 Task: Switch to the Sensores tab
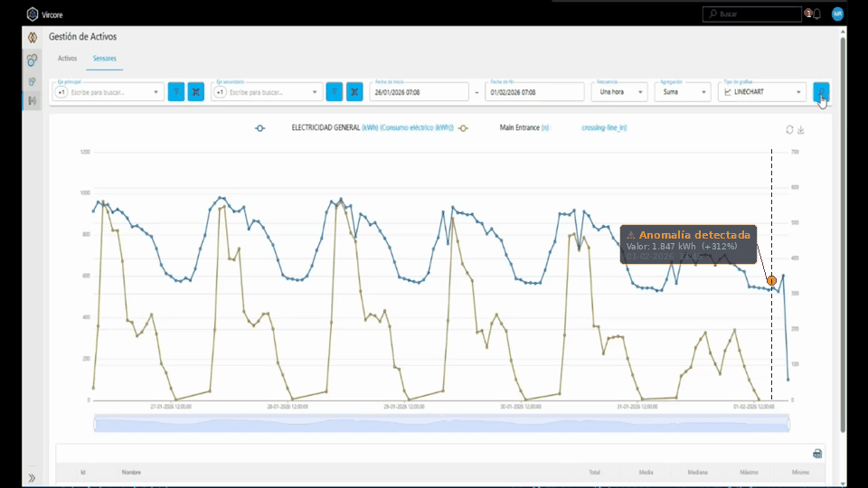pyautogui.click(x=105, y=58)
